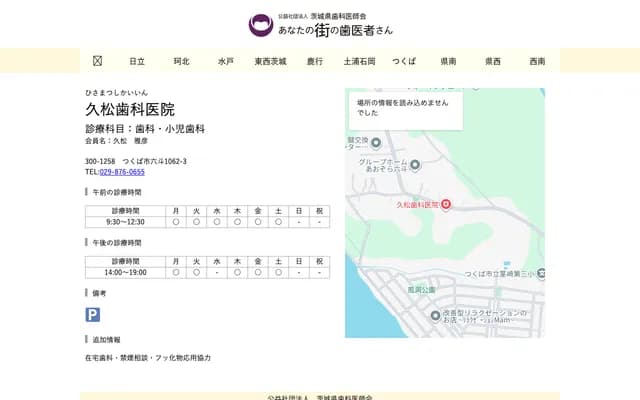640x400 pixels.
Task: Go to the つくば region tab
Action: pyautogui.click(x=404, y=61)
